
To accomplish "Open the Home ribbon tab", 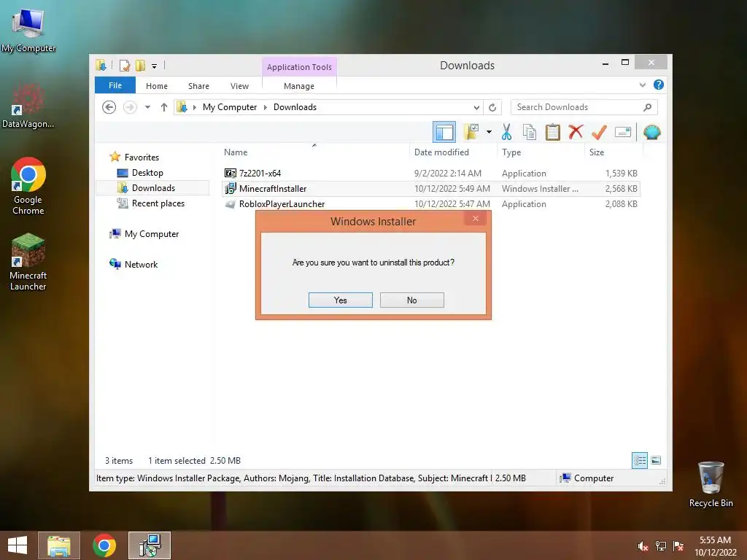I will pyautogui.click(x=156, y=86).
